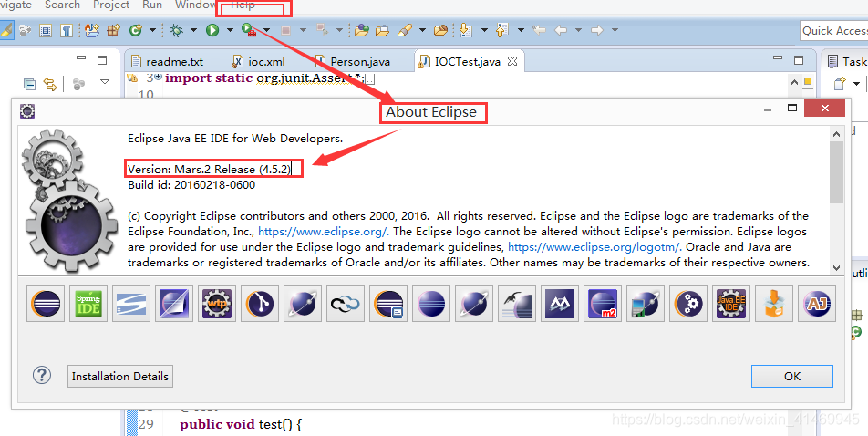Image resolution: width=868 pixels, height=436 pixels.
Task: Open the Run dropdown arrow
Action: (230, 30)
